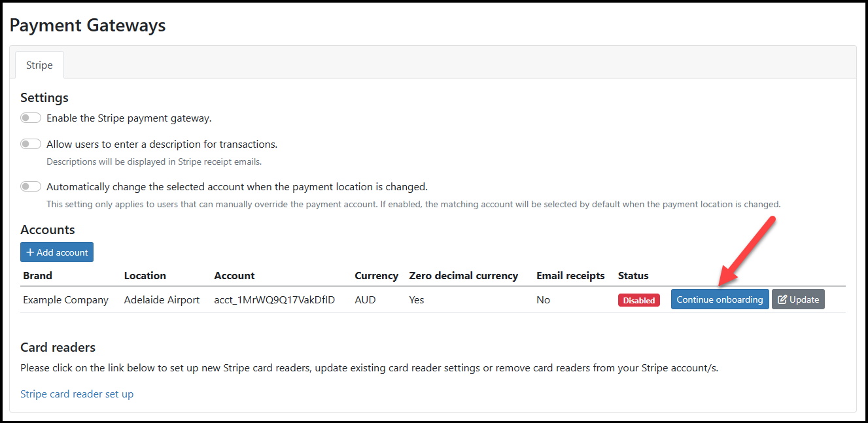Select the Currency column header
Image resolution: width=868 pixels, height=423 pixels.
tap(376, 276)
